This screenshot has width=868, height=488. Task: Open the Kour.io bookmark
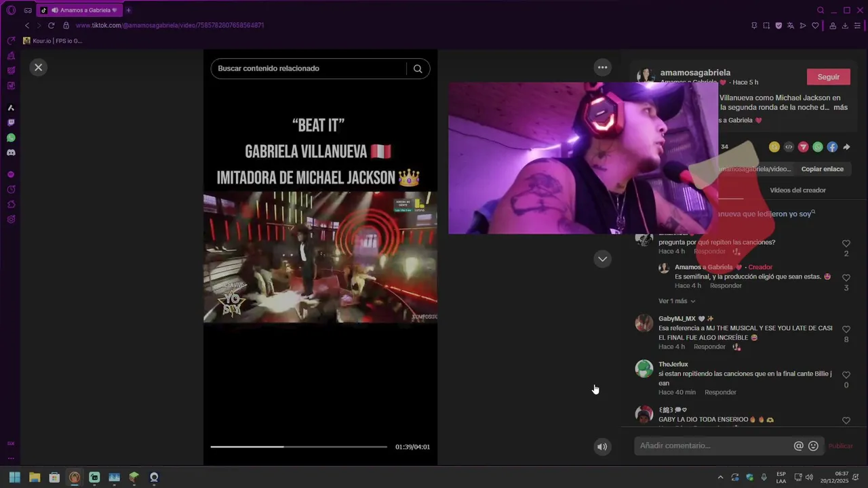point(52,41)
